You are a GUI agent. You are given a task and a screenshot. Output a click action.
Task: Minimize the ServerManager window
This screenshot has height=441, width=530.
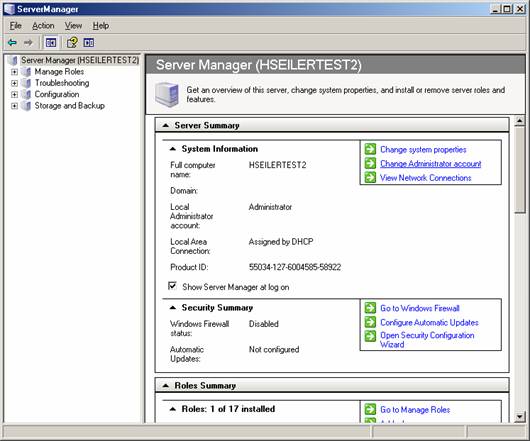tap(495, 9)
